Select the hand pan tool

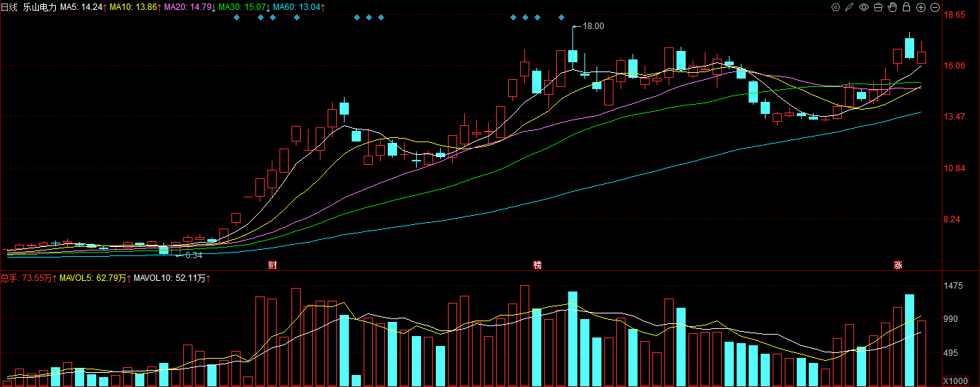tap(893, 7)
